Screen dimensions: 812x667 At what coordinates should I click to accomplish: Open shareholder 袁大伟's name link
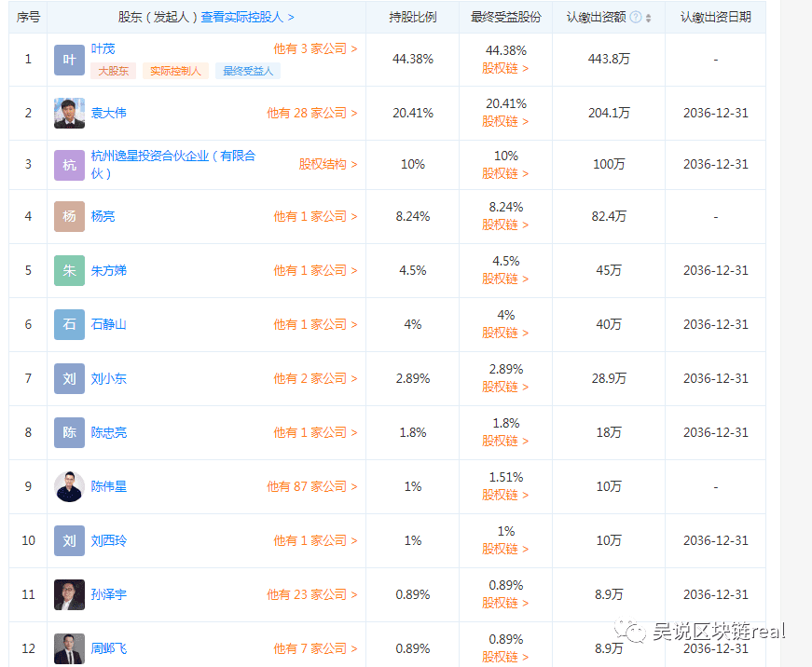point(109,113)
